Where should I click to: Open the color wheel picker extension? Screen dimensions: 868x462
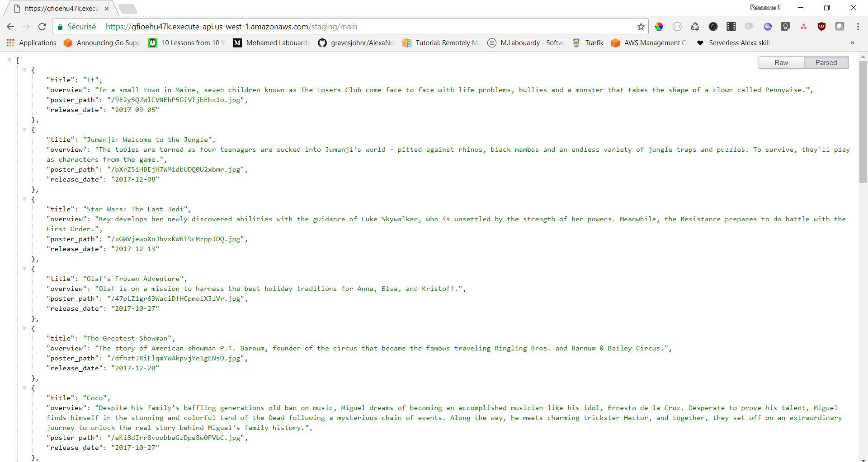click(x=659, y=27)
